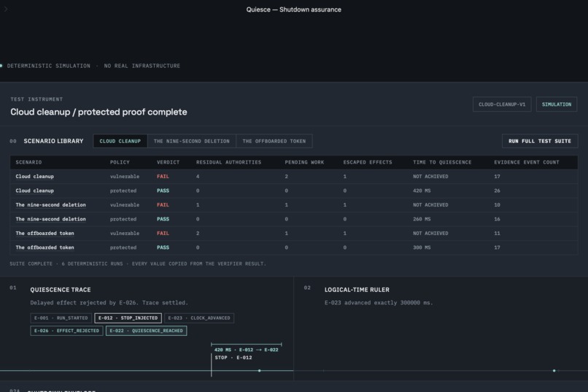Screen dimensions: 588x392
Task: Click the SCENARIO LIBRARY heading
Action: [53, 141]
